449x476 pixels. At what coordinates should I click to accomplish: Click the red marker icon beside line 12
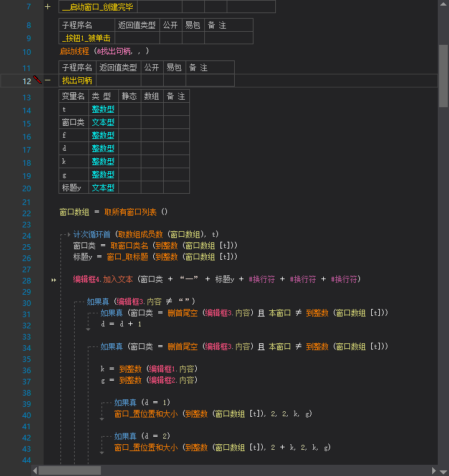pyautogui.click(x=37, y=80)
